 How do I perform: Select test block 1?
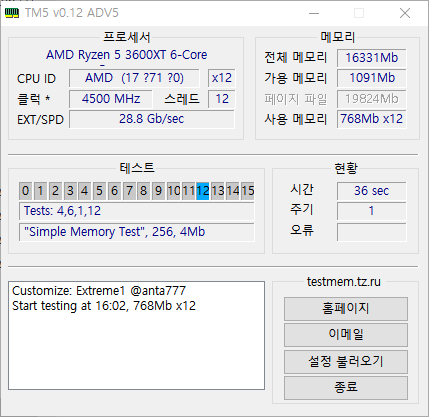(x=40, y=191)
